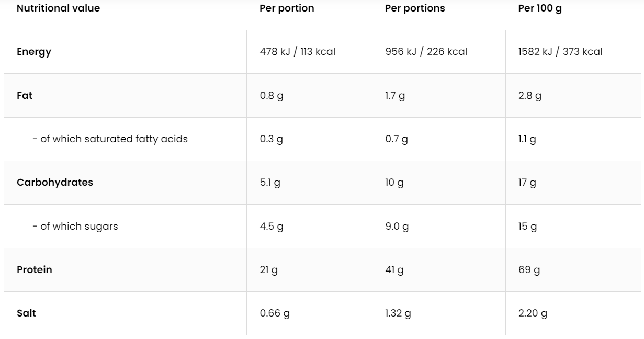Click the "Nutritional value" column header
This screenshot has width=644, height=339.
click(58, 8)
